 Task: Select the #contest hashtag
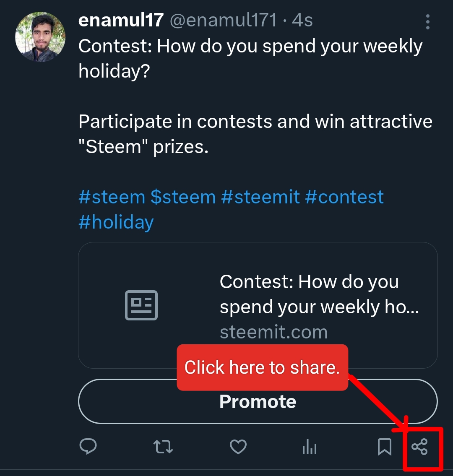344,197
